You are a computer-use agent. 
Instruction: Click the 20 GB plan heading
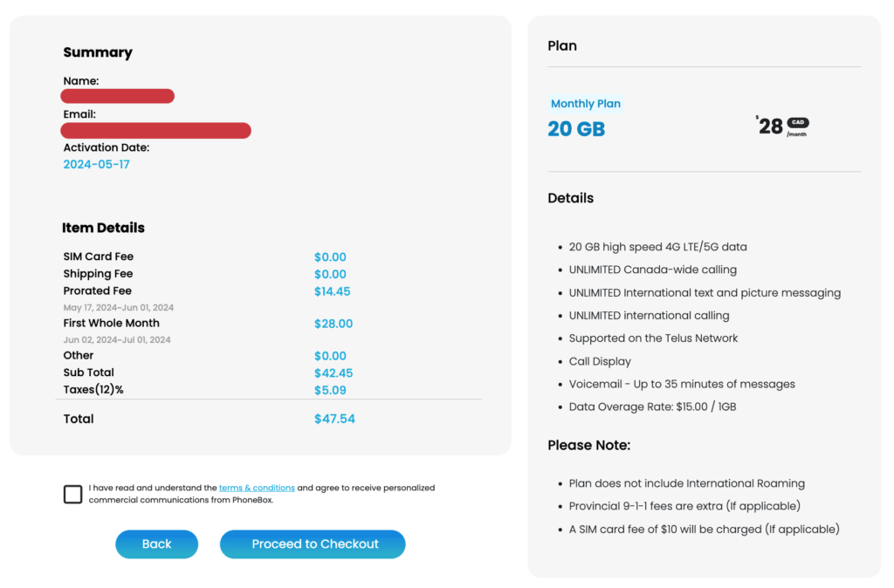click(576, 129)
